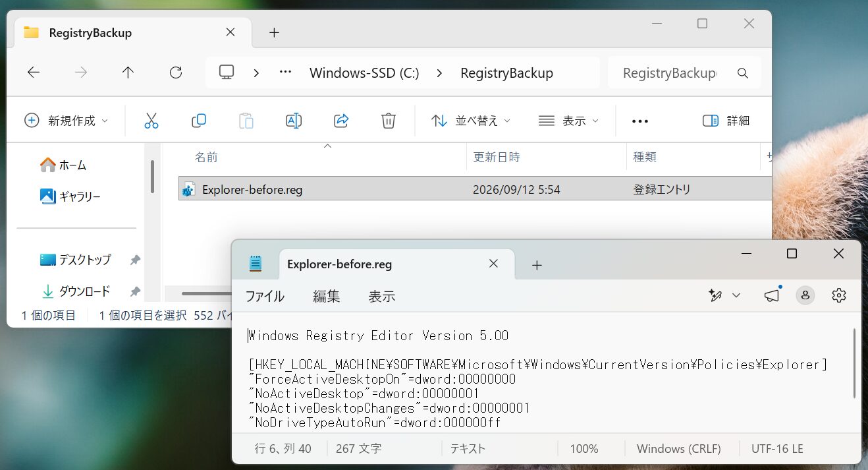Select the Windows-SSD (C:) breadcrumb
Image resolution: width=868 pixels, height=470 pixels.
coord(364,73)
